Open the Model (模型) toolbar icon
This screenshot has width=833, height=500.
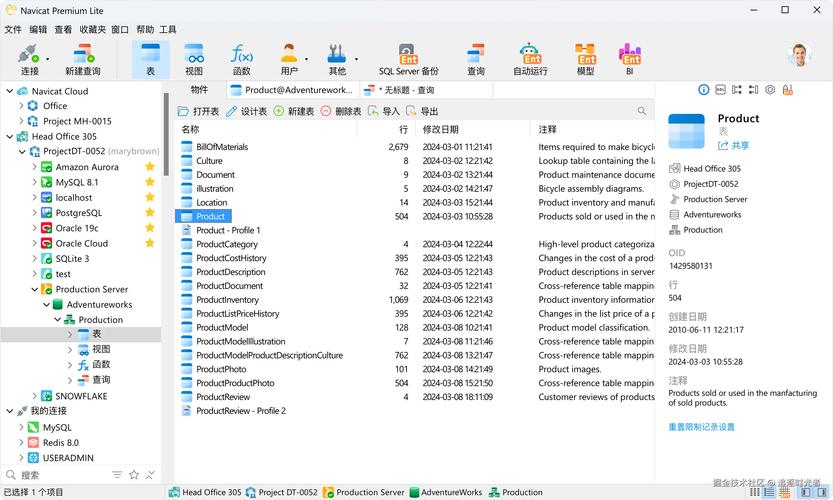(x=585, y=59)
